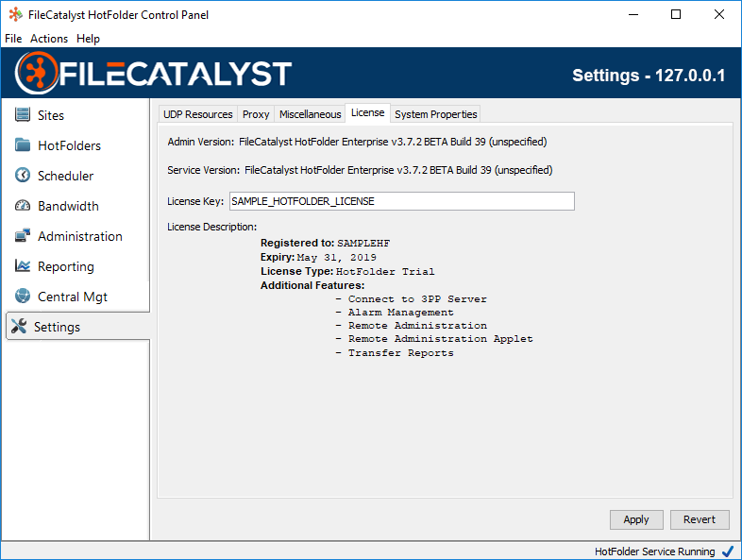Screen dimensions: 742x560
Task: Click the Scheduler clock icon
Action: pyautogui.click(x=23, y=175)
